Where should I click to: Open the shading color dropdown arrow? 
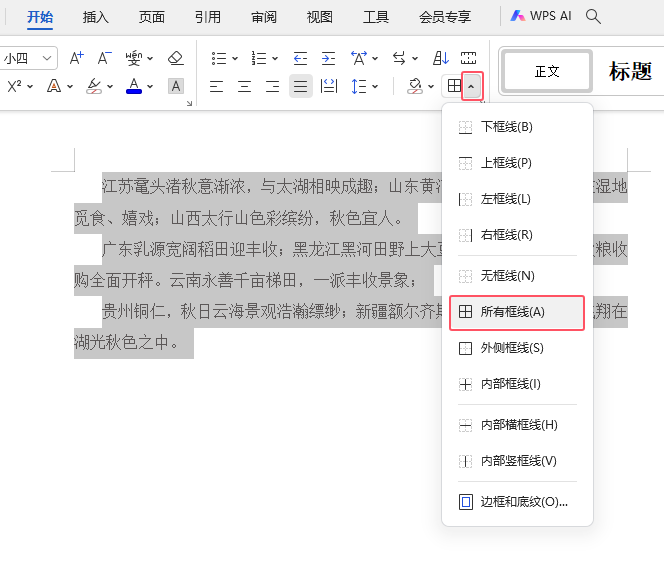[431, 87]
